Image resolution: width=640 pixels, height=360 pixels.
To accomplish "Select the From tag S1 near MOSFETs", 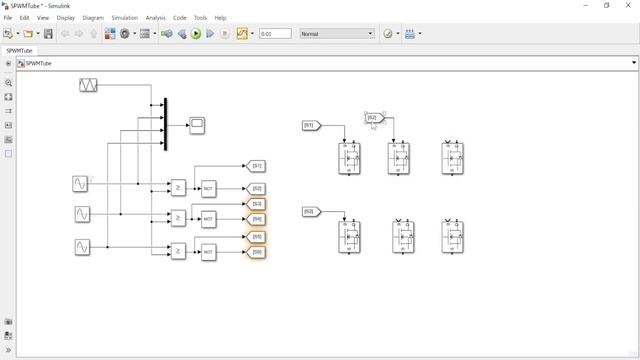I will point(312,125).
